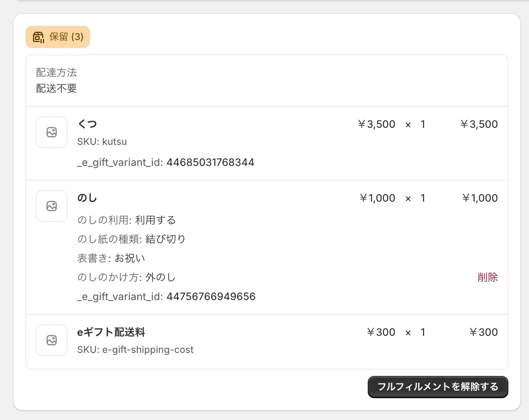Viewport: 529px width, 420px height.
Task: Click the 表書き value お祝い
Action: [130, 258]
